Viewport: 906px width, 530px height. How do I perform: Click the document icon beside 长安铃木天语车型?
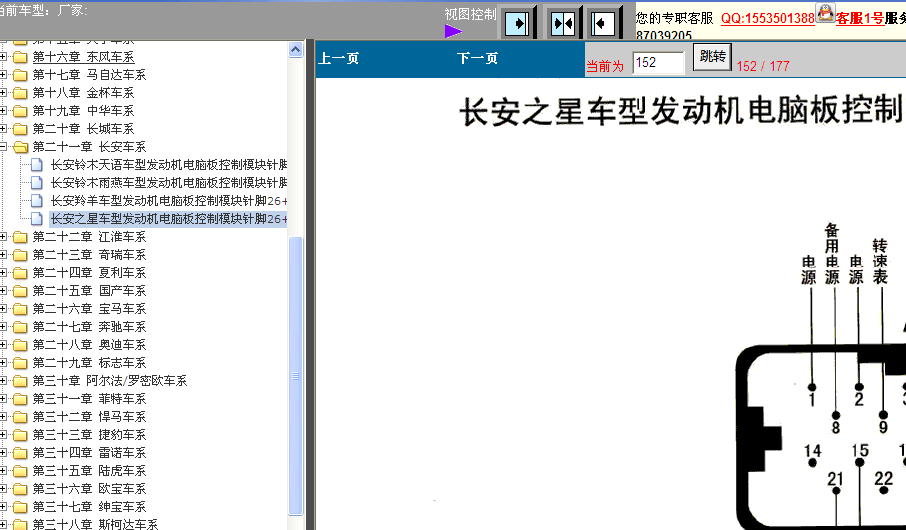pyautogui.click(x=36, y=165)
